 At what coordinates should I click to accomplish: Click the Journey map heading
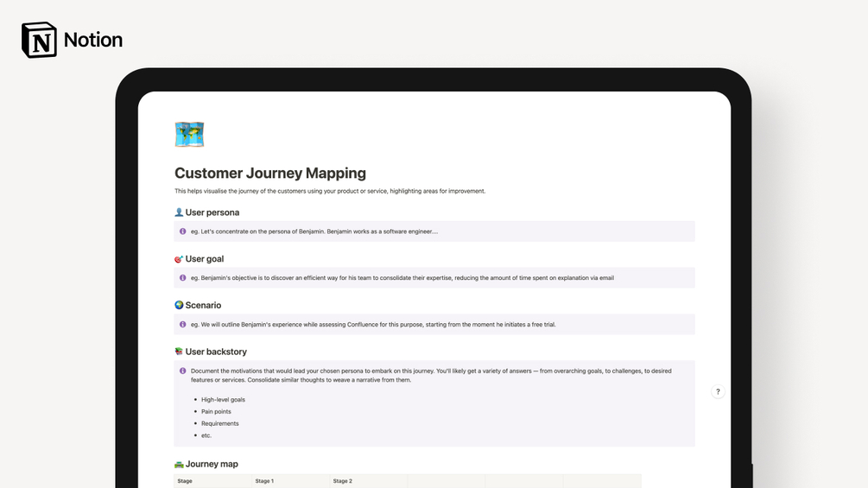point(212,464)
